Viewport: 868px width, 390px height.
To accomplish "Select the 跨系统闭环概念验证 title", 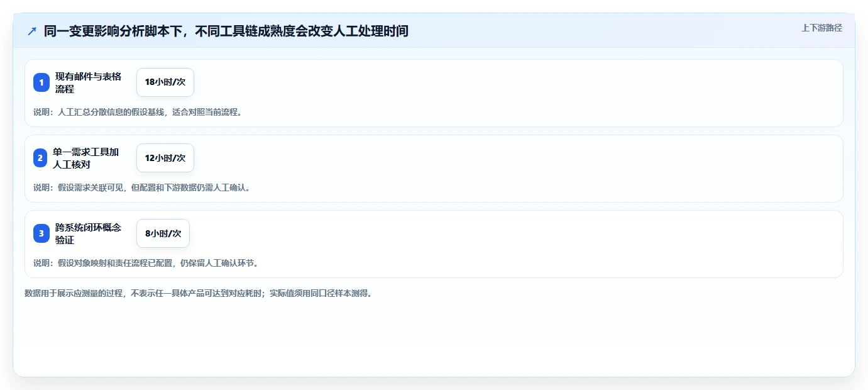I will coord(89,233).
